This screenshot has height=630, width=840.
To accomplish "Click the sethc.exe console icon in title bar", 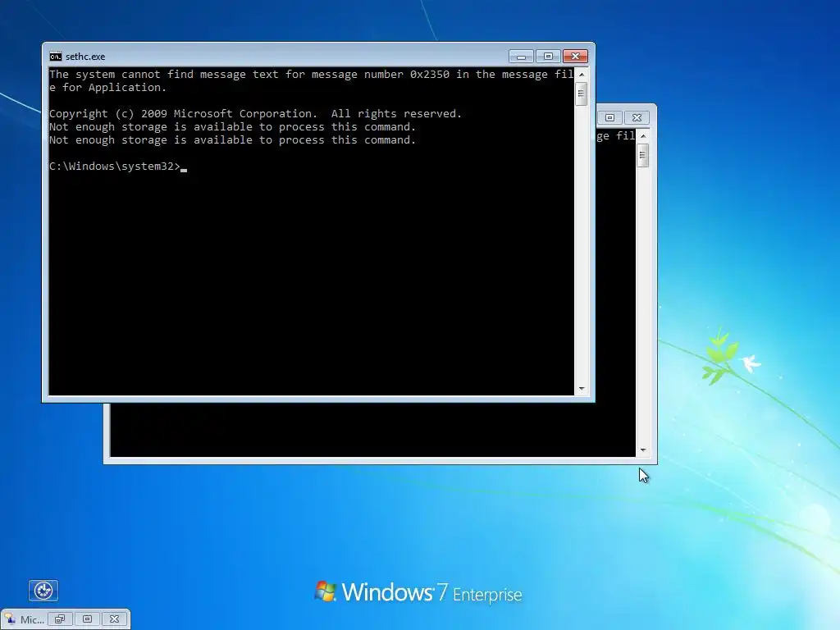I will (56, 57).
